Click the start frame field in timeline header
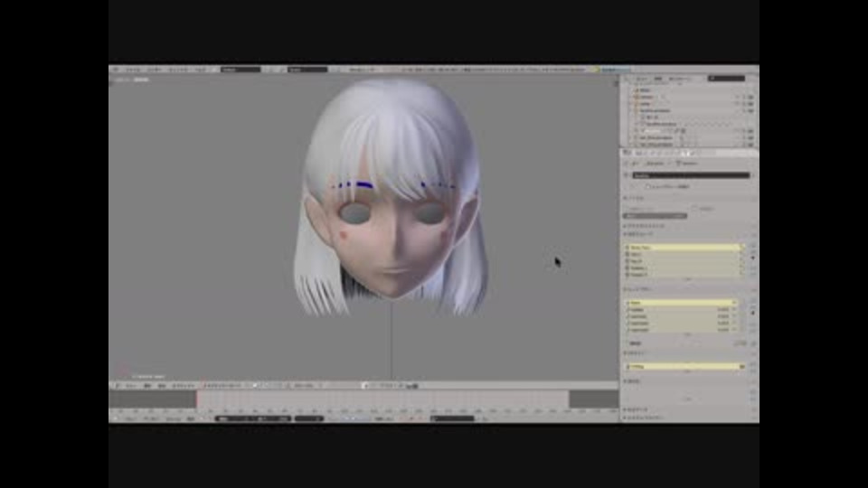Image resolution: width=868 pixels, height=488 pixels. point(233,418)
